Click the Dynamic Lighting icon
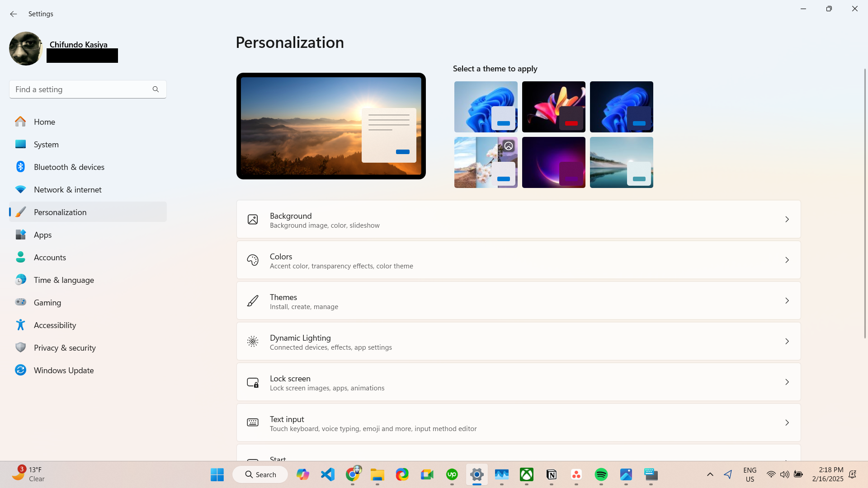 pos(253,342)
